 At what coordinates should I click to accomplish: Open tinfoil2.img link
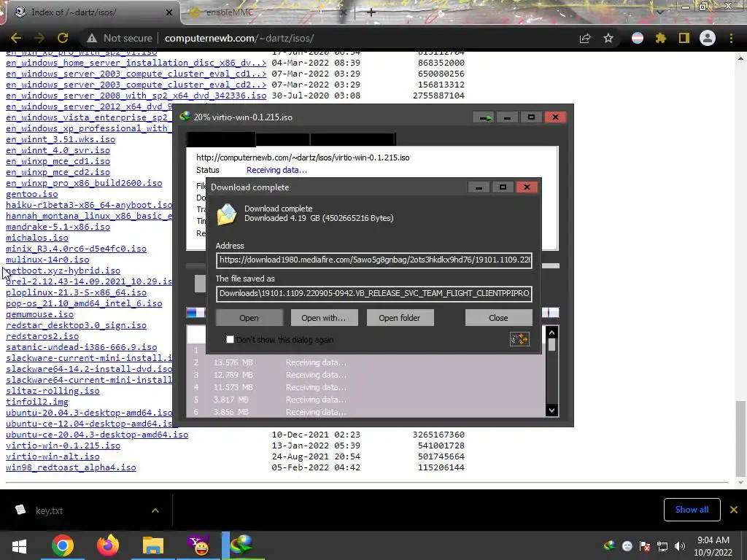pos(36,402)
